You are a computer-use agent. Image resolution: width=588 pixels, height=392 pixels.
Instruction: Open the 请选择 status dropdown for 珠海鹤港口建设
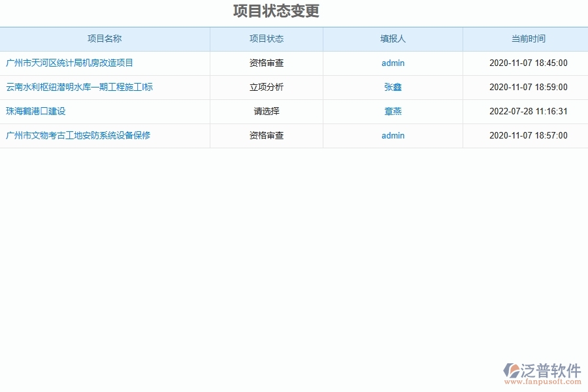[x=265, y=111]
